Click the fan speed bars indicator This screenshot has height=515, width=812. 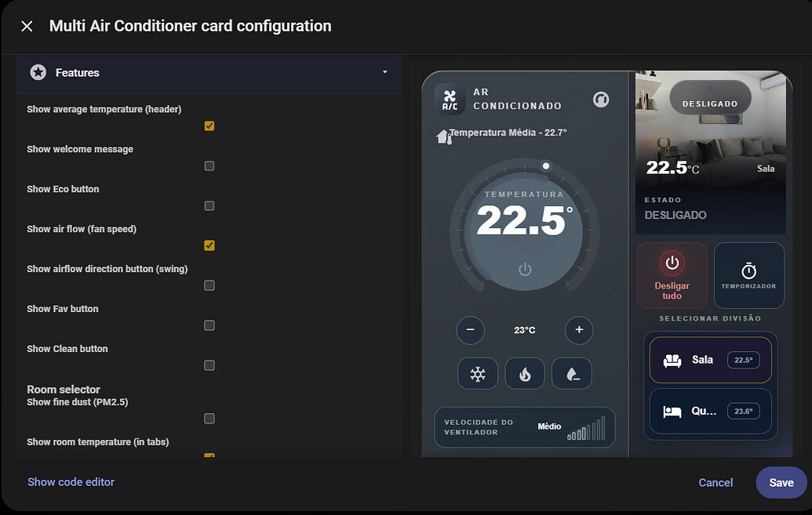point(586,429)
